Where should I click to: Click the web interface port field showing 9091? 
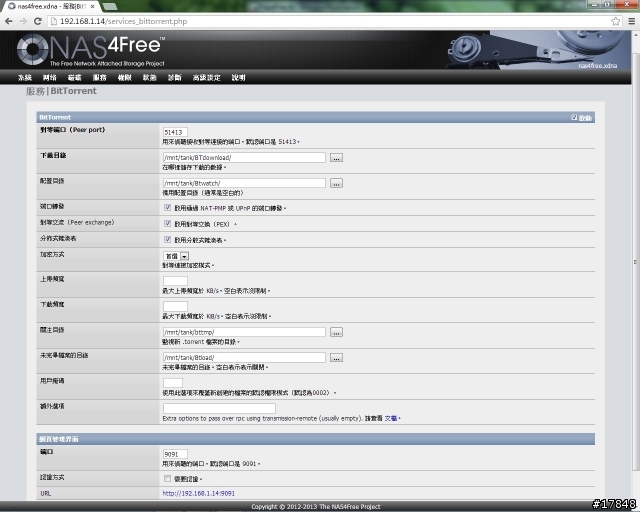tap(175, 454)
